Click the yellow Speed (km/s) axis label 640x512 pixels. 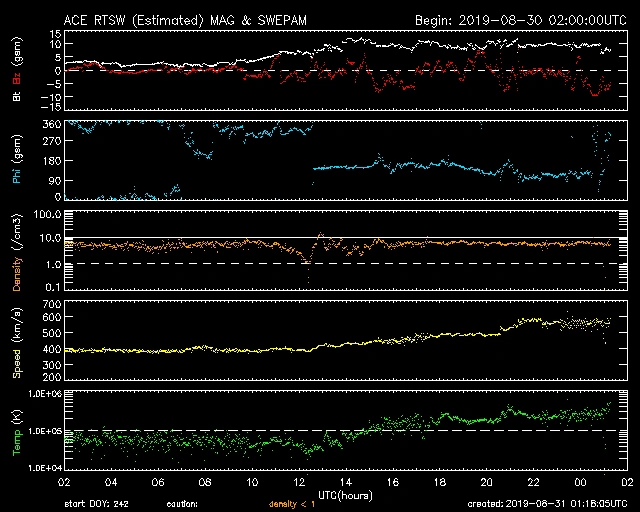coord(15,341)
